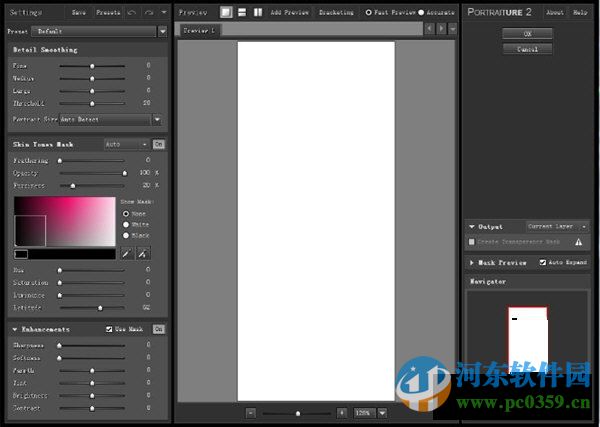Viewport: 600px width, 427px height.
Task: Open the Help item
Action: (x=580, y=12)
